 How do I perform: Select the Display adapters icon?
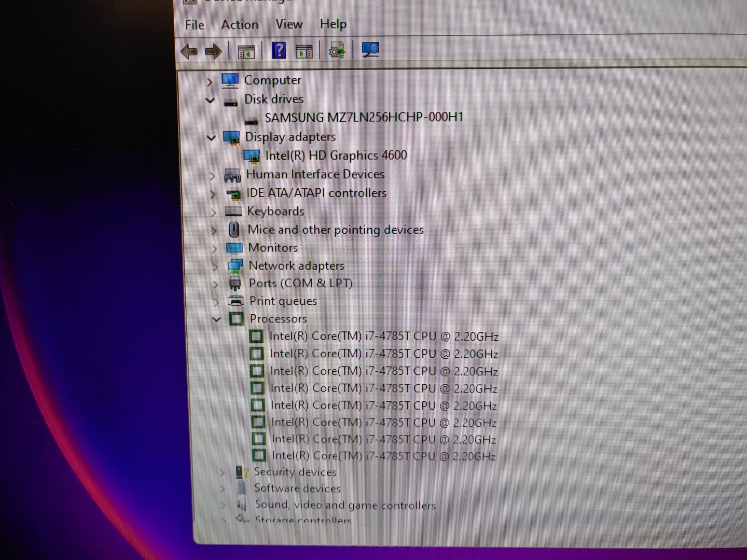pos(232,138)
